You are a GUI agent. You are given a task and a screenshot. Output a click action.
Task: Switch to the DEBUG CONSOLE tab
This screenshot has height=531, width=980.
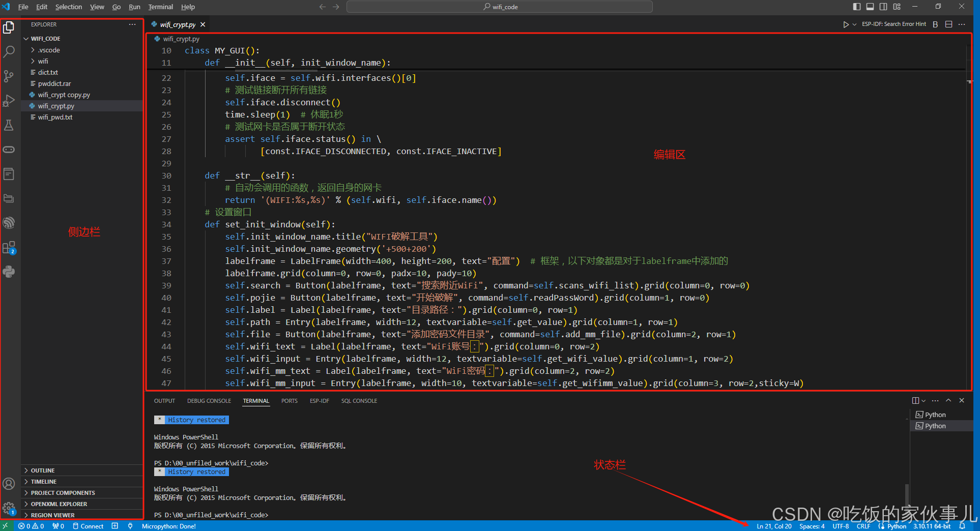tap(209, 401)
